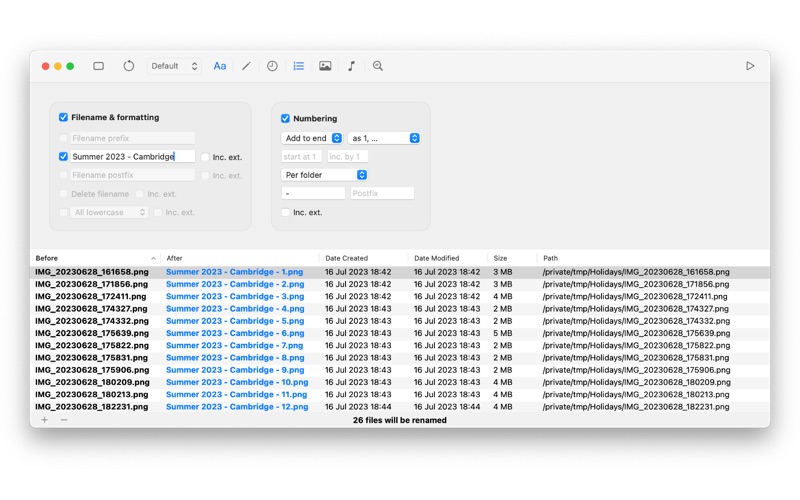Sort by the After column header
Viewport: 800px width, 500px height.
click(x=240, y=258)
